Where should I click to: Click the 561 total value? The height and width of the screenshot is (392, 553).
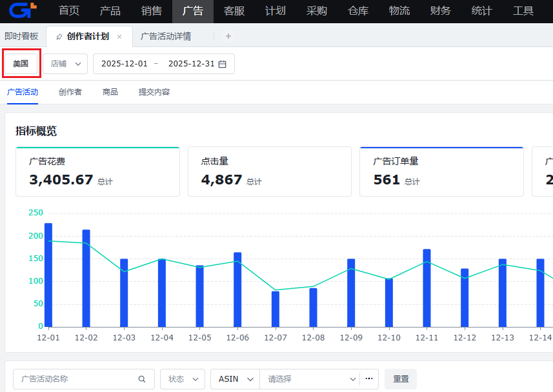click(387, 180)
